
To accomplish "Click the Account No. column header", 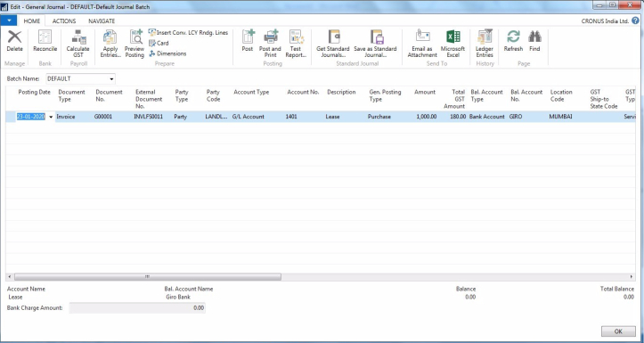I will pos(303,92).
